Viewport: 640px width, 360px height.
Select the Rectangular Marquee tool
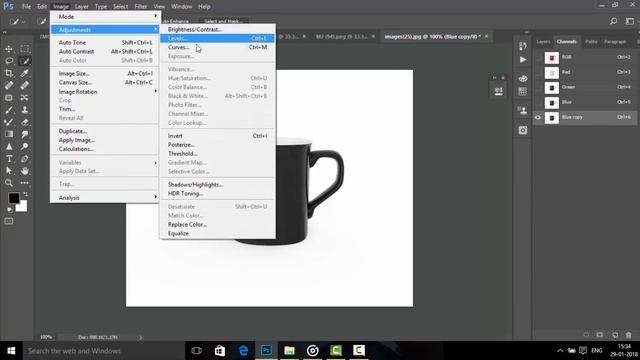click(24, 49)
